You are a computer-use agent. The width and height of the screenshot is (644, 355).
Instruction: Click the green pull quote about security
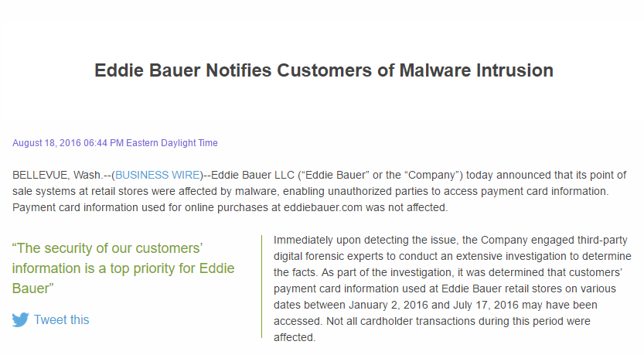[123, 268]
